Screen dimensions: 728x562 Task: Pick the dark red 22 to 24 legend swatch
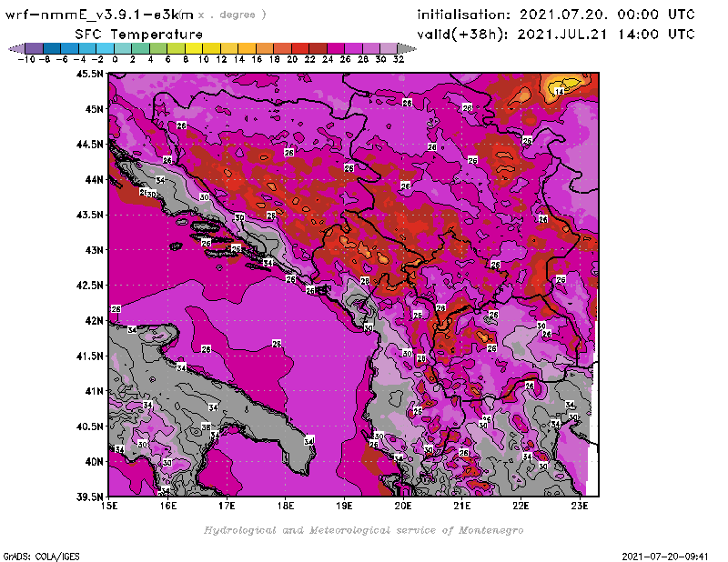[318, 48]
